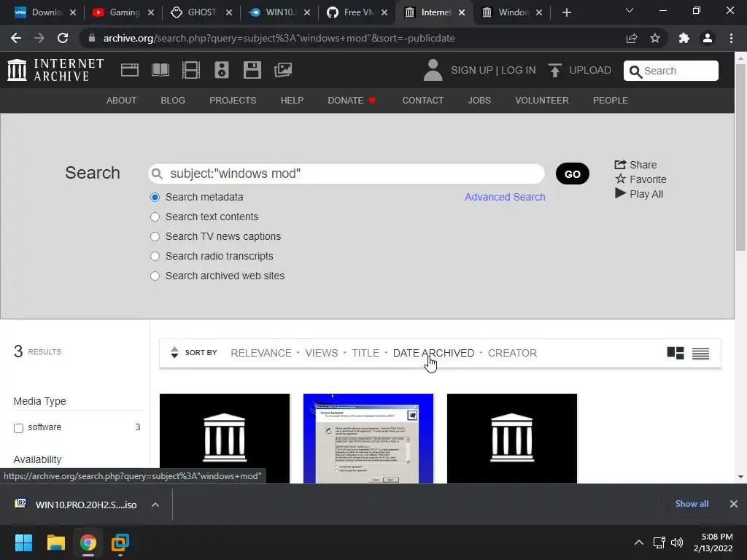Switch to tile grid view icon
Screen dimensions: 747x560
(676, 353)
